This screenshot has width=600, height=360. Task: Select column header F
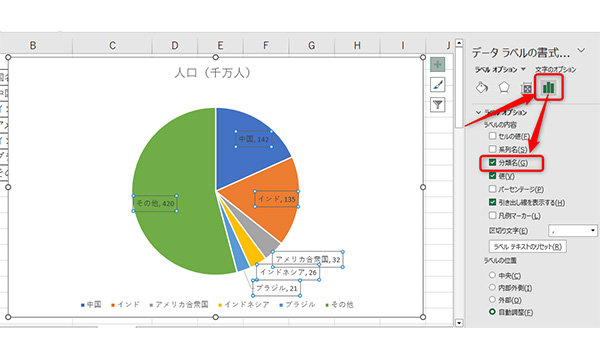(x=266, y=46)
